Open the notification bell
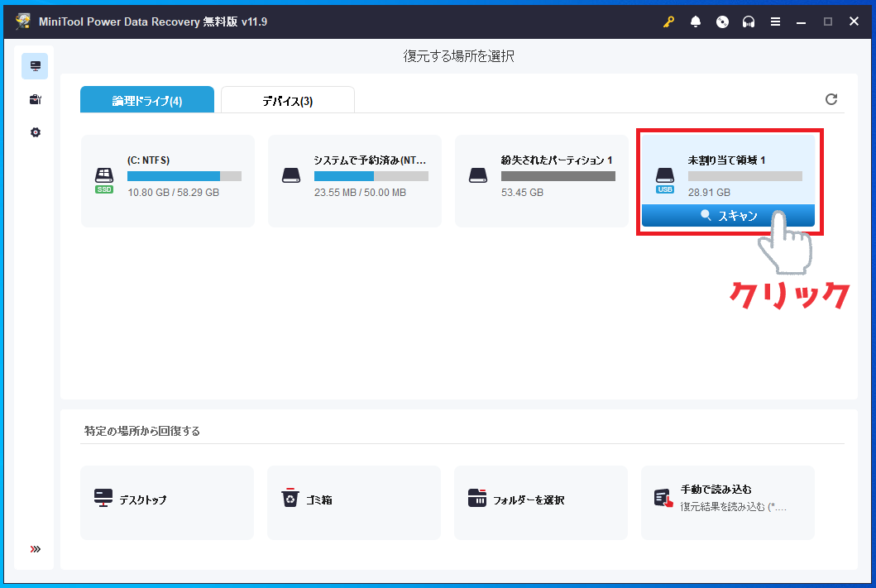 pos(695,22)
